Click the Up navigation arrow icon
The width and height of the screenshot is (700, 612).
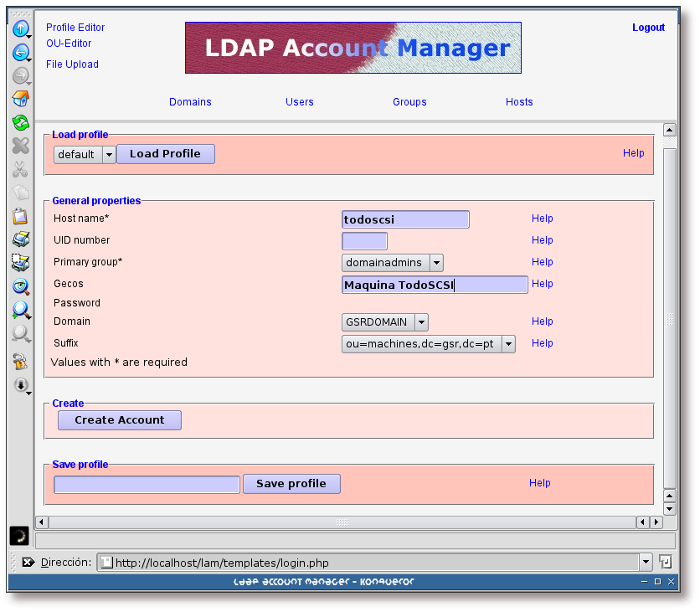click(x=20, y=28)
